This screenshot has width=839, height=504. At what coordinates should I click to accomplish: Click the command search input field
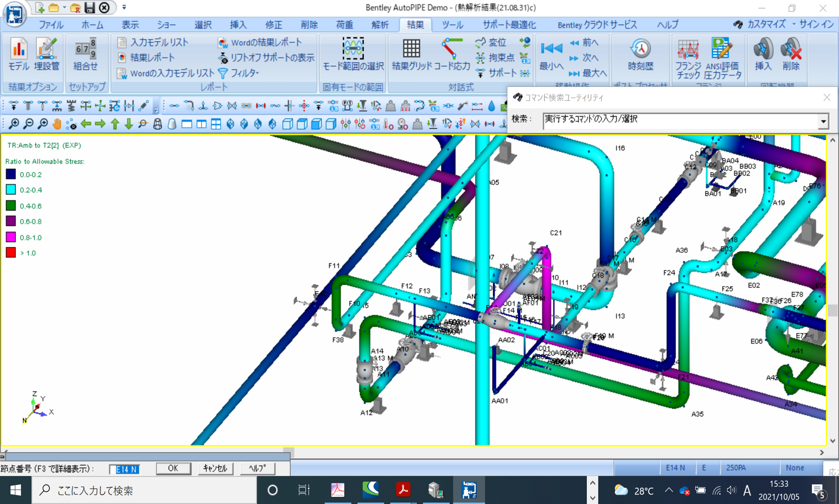[681, 121]
